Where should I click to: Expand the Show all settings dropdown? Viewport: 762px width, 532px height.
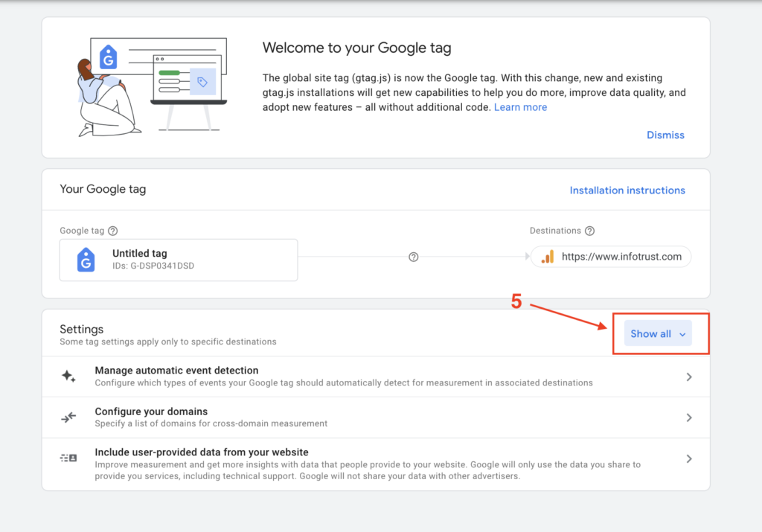[658, 334]
